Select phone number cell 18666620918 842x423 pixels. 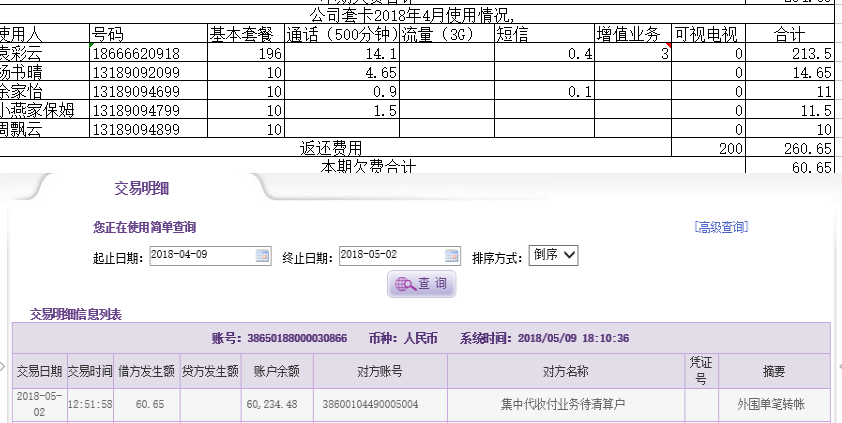(147, 53)
